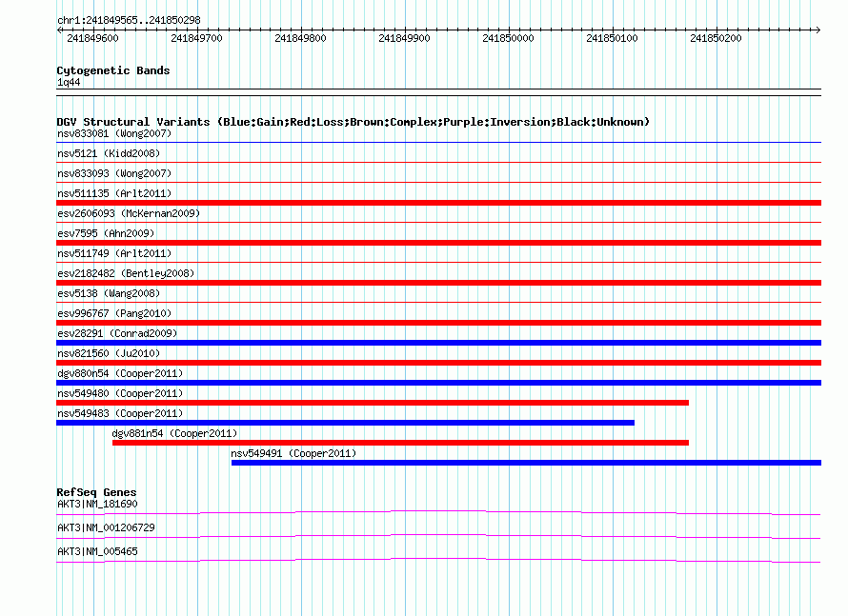Click ruler position label 241850200
The height and width of the screenshot is (616, 848).
tap(717, 38)
